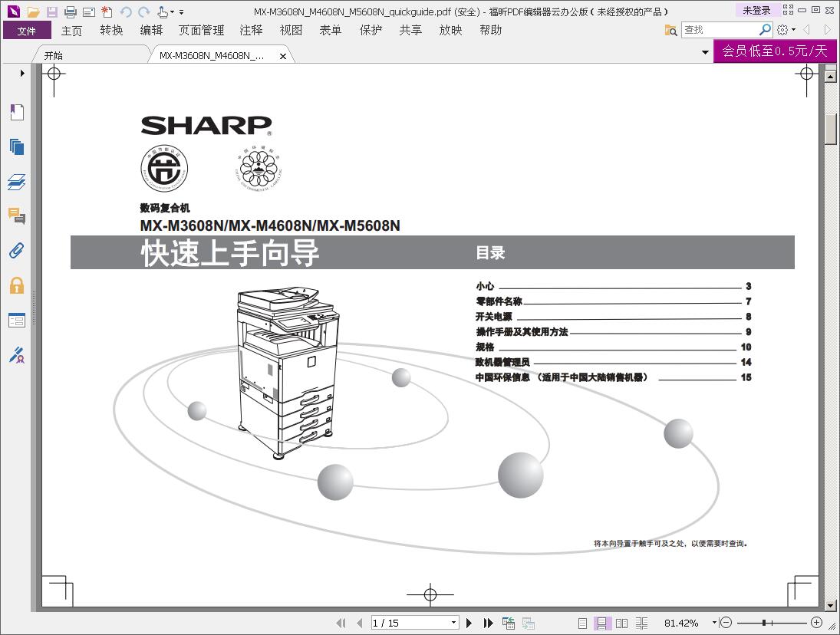
Task: Click the next view icon
Action: pos(529,623)
